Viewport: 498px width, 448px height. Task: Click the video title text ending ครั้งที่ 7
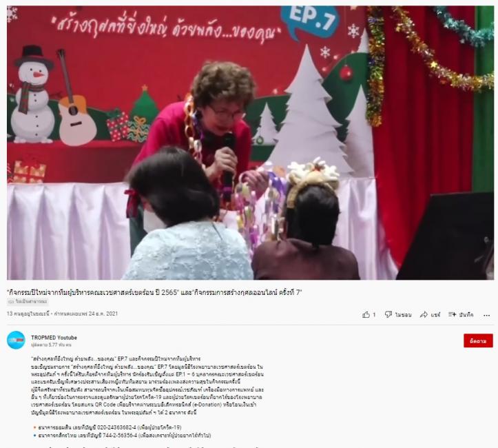[154, 292]
